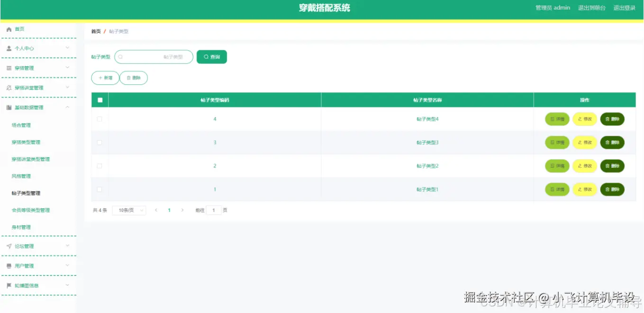Screen dimensions: 644x313
Task: Open the 10条/页 page size dropdown
Action: [128, 210]
